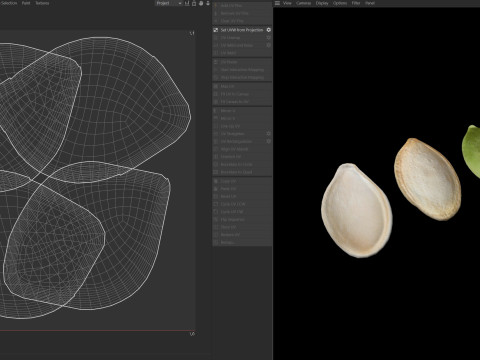
Task: Open settings gear for Set UVW from Projection
Action: (x=269, y=30)
